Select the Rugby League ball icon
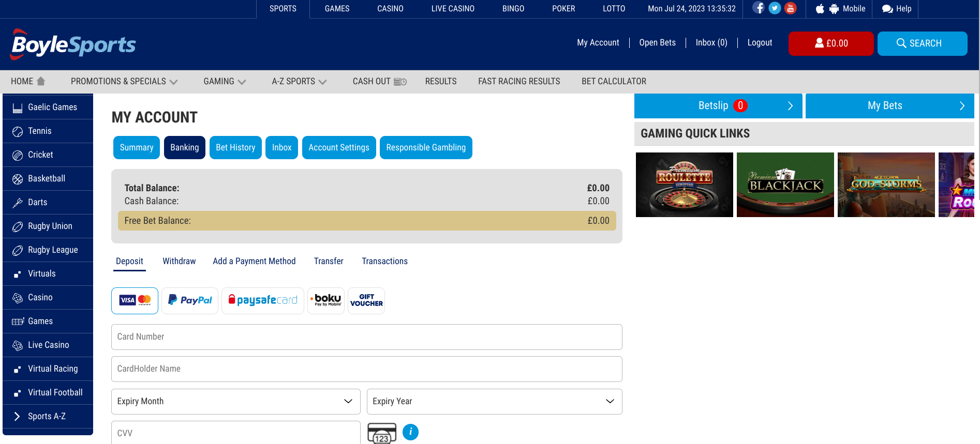Viewport: 980px width, 444px height. pyautogui.click(x=18, y=250)
